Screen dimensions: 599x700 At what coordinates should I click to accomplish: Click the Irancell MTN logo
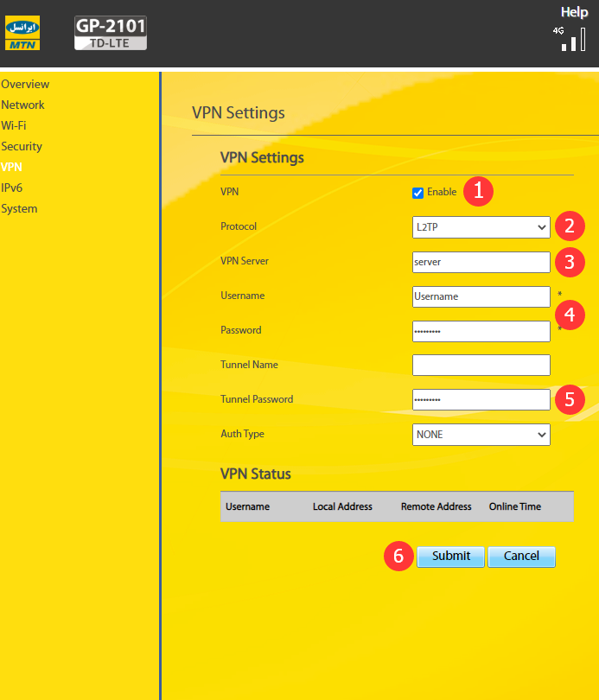(22, 33)
